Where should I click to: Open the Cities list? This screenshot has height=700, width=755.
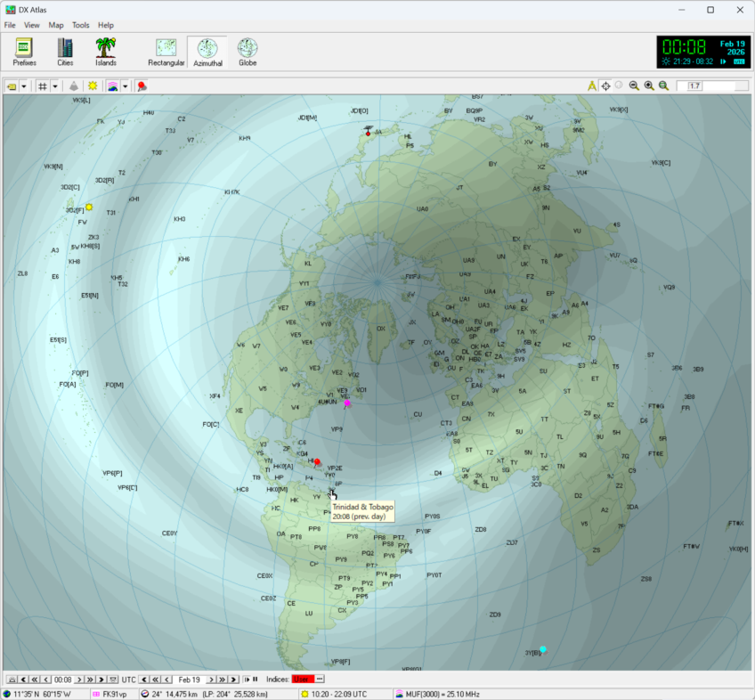coord(64,51)
